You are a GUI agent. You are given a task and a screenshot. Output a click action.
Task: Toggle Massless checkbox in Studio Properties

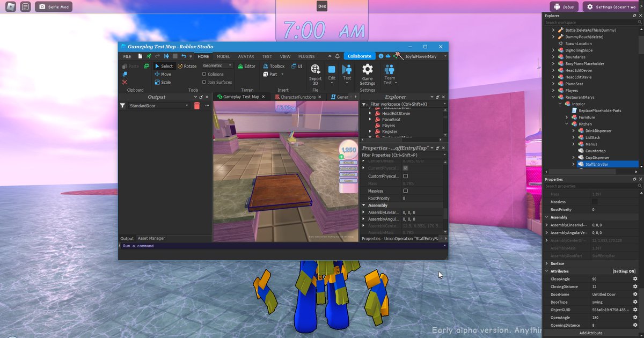405,191
